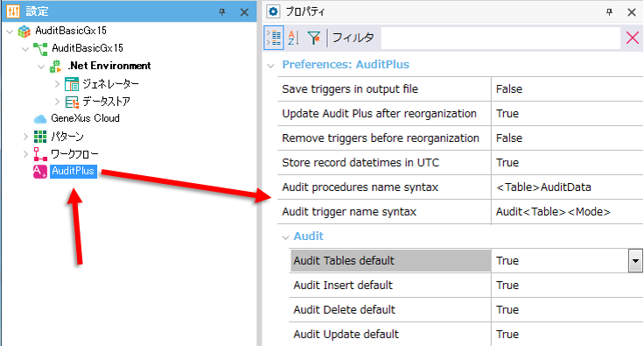
Task: Collapse the child AuditBasicGx15 version node
Action: pos(25,49)
